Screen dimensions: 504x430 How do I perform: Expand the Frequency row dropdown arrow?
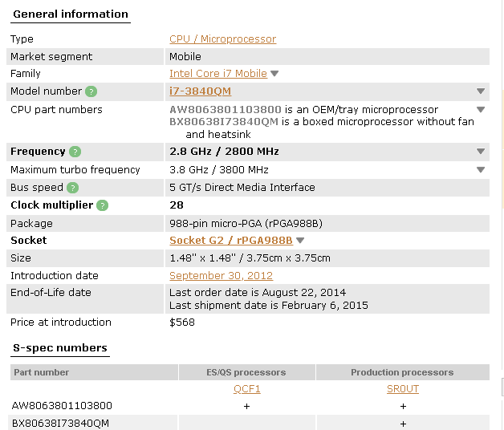coord(481,152)
